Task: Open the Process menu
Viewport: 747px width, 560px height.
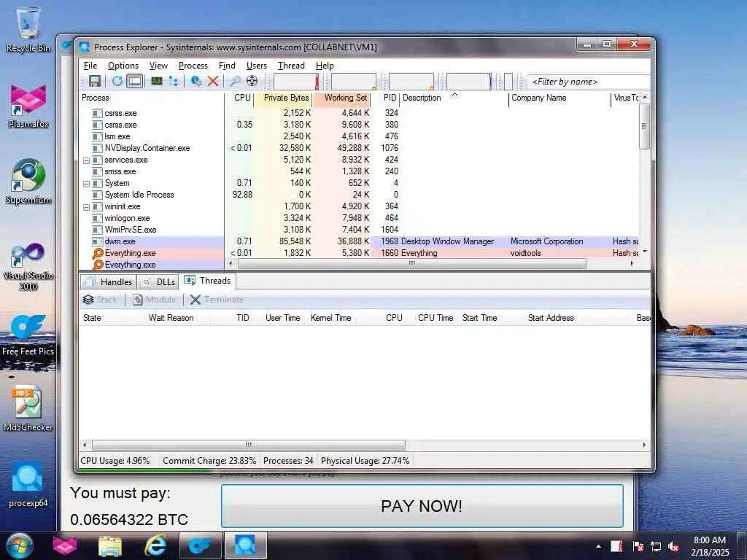Action: click(x=193, y=66)
